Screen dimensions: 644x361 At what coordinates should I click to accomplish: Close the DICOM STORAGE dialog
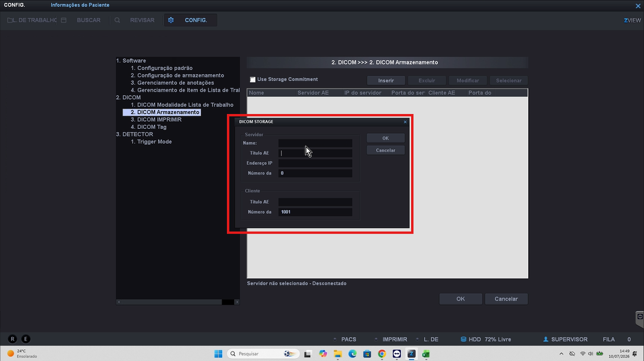405,122
